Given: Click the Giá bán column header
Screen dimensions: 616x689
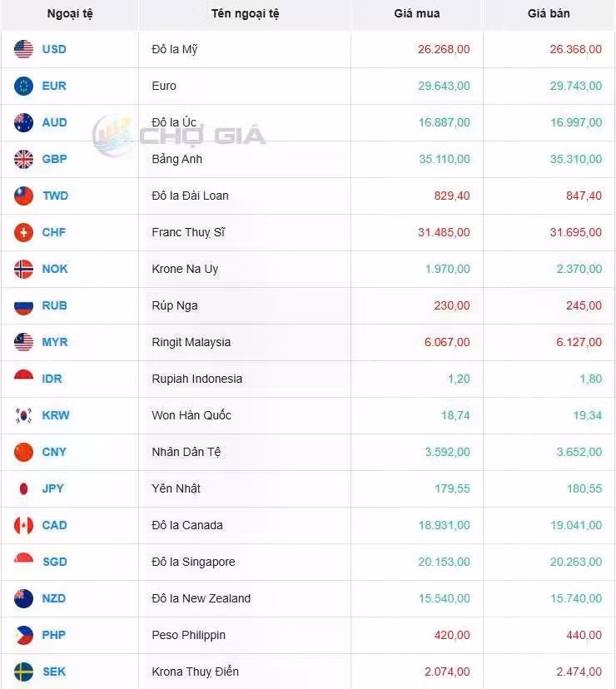Looking at the screenshot, I should (549, 13).
